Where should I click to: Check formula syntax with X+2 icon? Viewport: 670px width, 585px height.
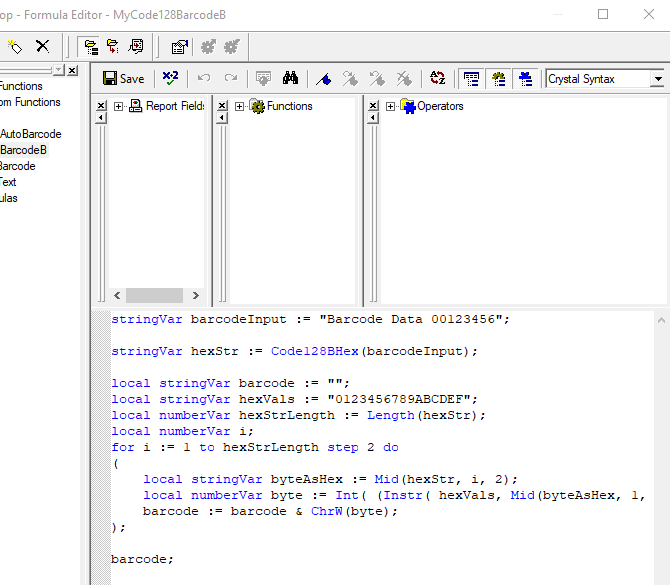[170, 78]
